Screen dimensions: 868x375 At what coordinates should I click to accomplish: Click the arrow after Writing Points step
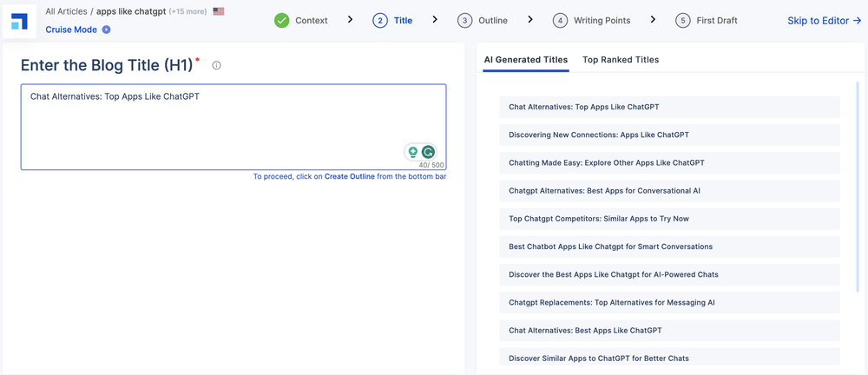[654, 20]
